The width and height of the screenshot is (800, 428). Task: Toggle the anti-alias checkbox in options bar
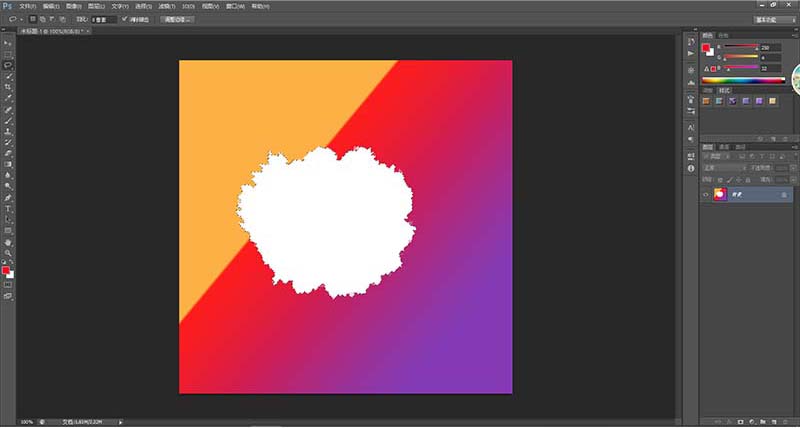(x=124, y=18)
